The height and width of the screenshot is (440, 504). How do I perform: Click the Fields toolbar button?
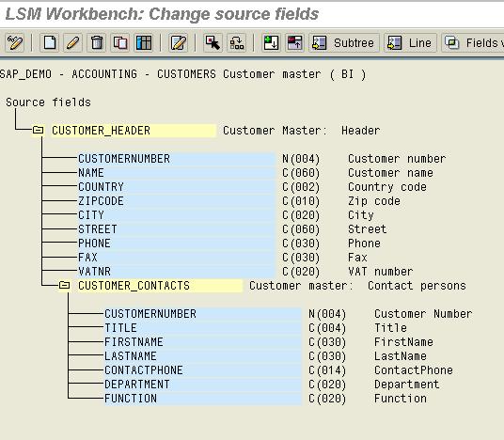pos(472,42)
